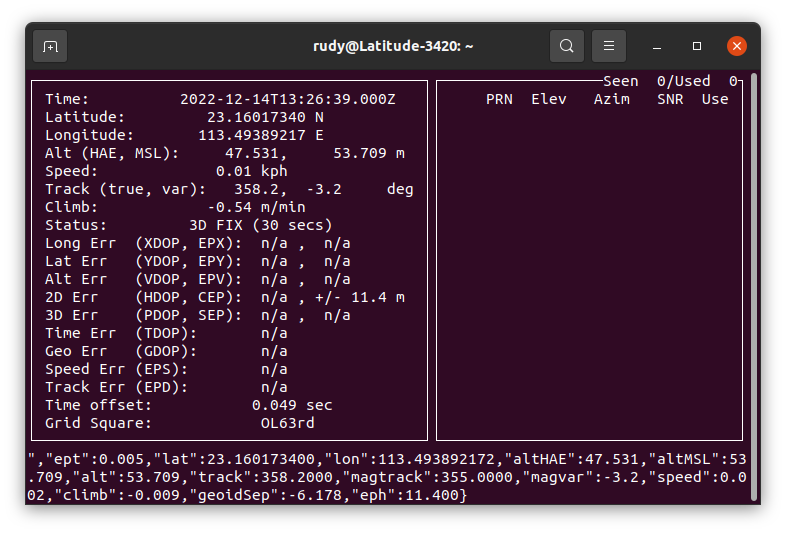Open the terminal search
Image resolution: width=786 pixels, height=533 pixels.
click(566, 46)
